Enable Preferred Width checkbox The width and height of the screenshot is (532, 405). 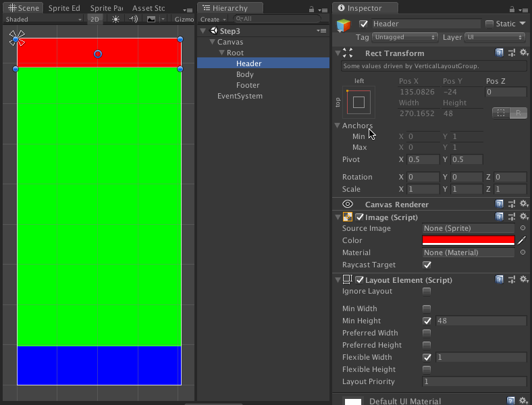(x=427, y=333)
